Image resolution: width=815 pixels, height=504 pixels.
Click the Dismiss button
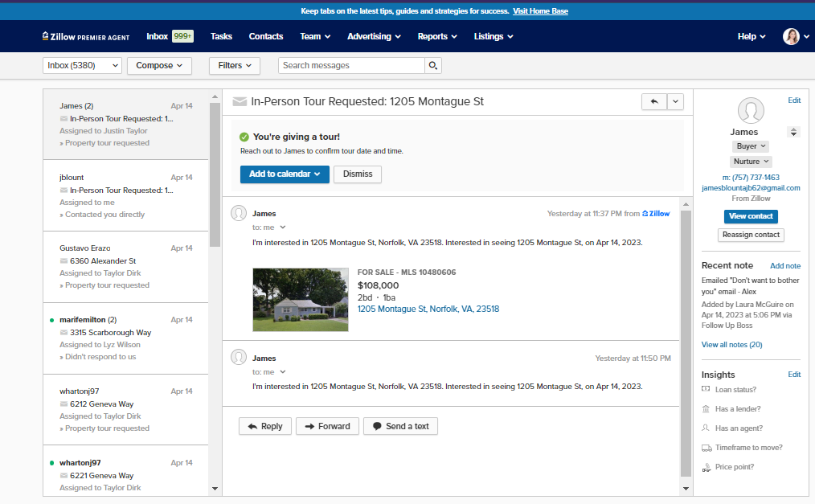(x=358, y=174)
